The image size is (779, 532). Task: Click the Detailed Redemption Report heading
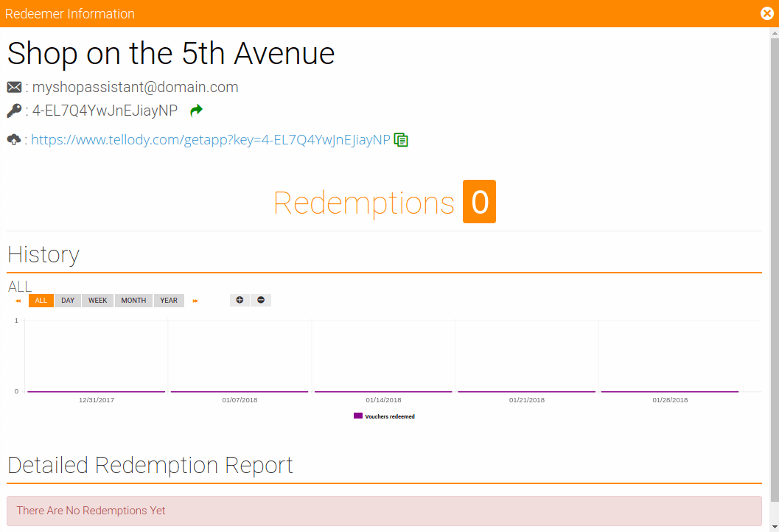point(150,466)
